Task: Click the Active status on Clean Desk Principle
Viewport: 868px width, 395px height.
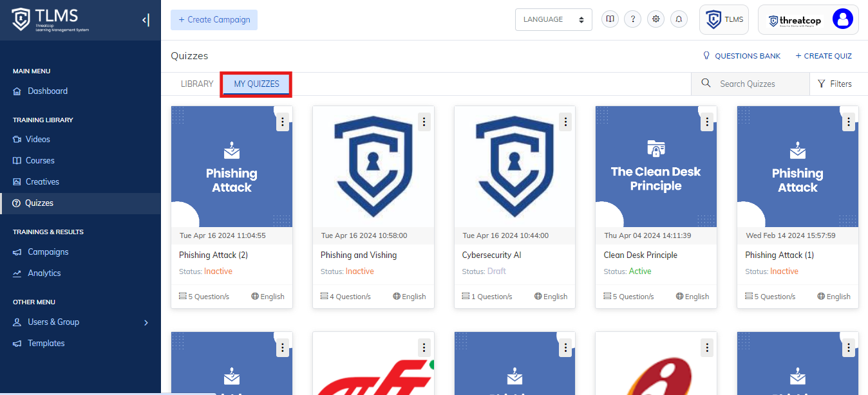Action: tap(640, 271)
